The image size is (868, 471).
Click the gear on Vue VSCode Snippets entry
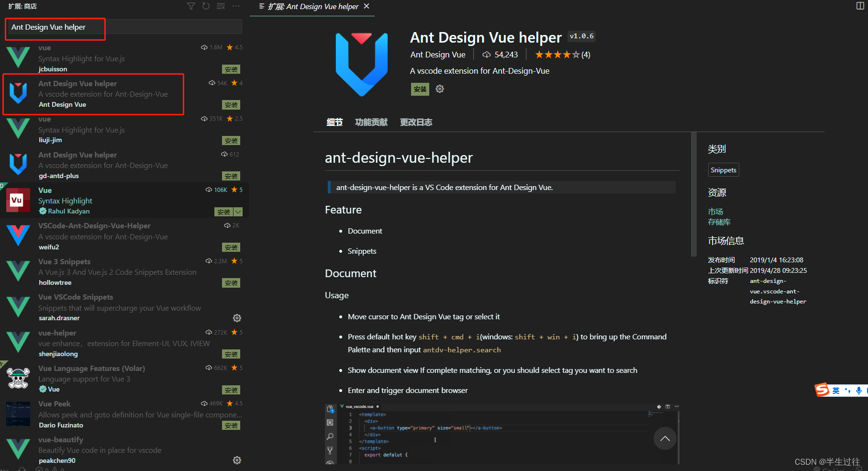click(237, 318)
